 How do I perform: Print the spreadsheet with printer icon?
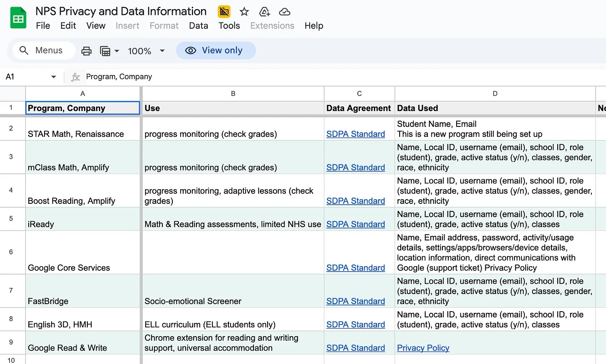[x=87, y=51]
